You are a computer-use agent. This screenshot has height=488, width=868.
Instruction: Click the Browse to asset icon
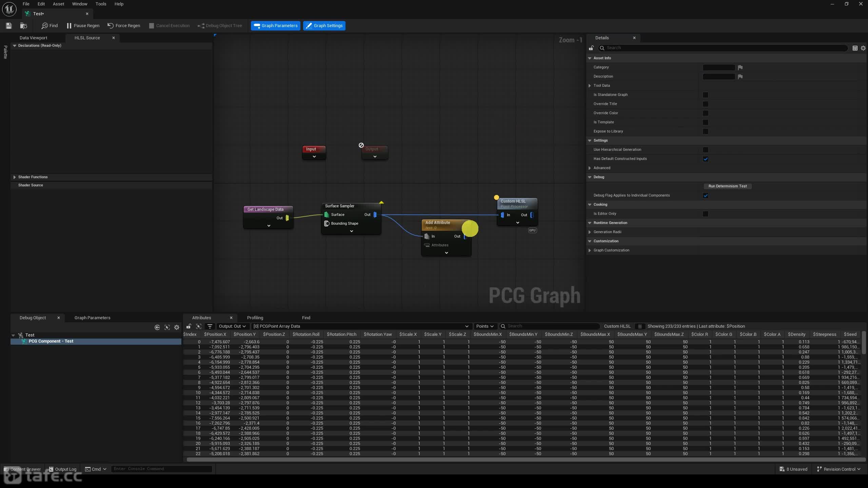click(x=23, y=26)
